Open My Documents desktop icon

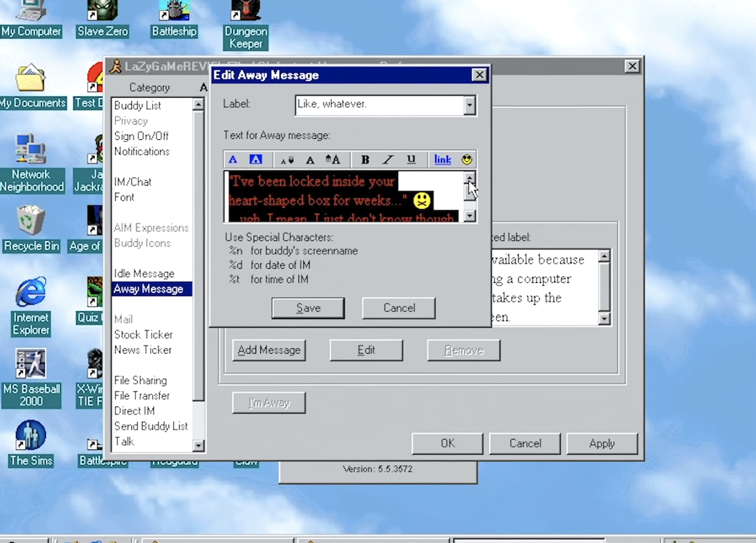tap(32, 87)
